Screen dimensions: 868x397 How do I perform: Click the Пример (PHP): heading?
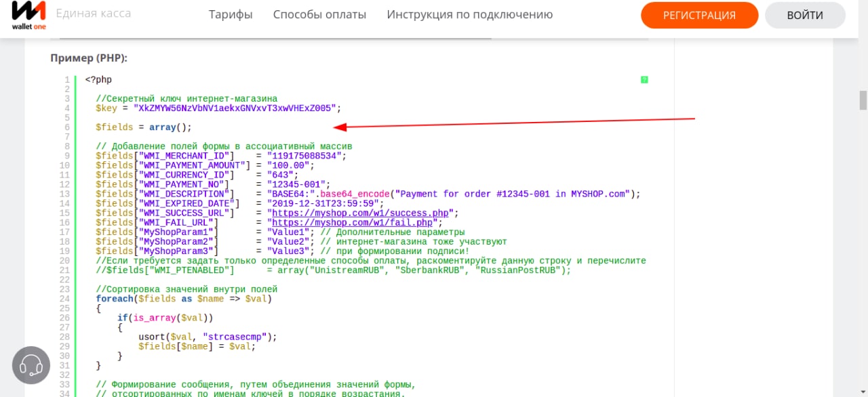pos(89,58)
